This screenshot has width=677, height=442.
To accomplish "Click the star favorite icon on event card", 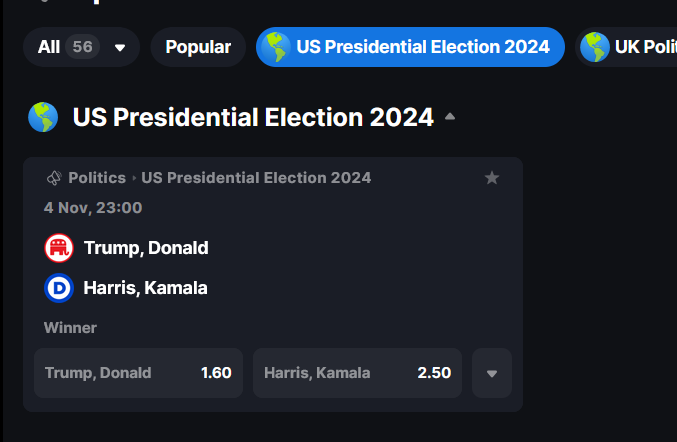I will (492, 178).
